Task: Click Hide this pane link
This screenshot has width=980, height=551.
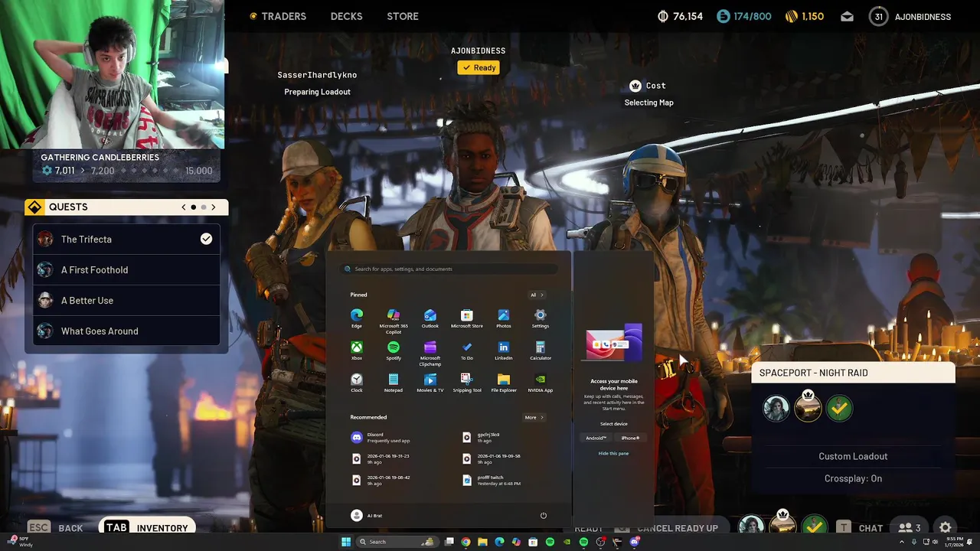Action: tap(613, 453)
